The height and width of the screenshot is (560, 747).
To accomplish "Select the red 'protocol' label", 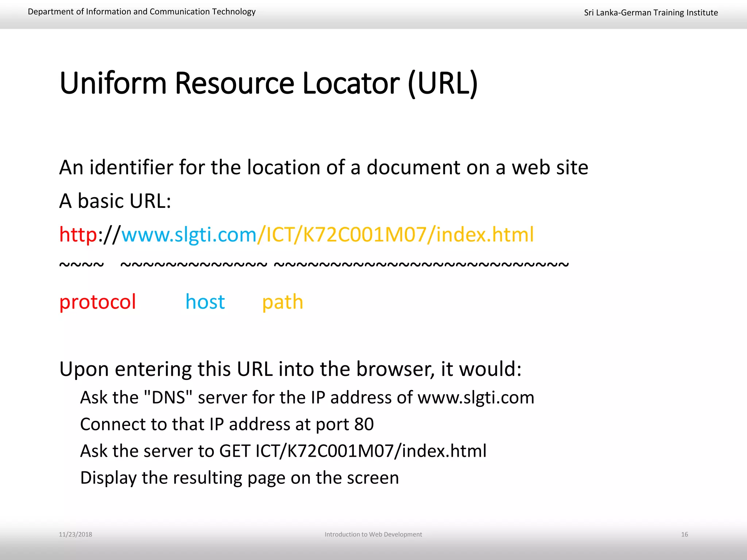I will tap(97, 302).
